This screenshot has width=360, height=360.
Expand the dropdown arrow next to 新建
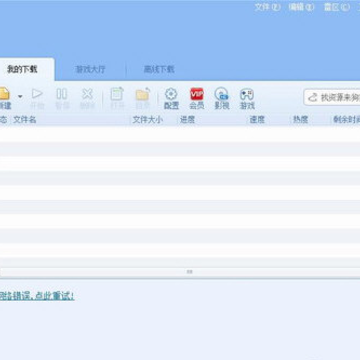20,97
